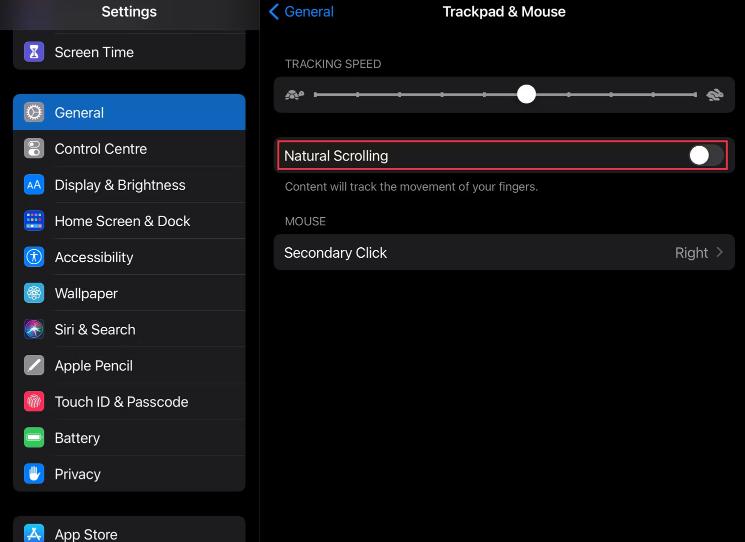Image resolution: width=745 pixels, height=542 pixels.
Task: Open the Privacy settings item
Action: [x=129, y=474]
